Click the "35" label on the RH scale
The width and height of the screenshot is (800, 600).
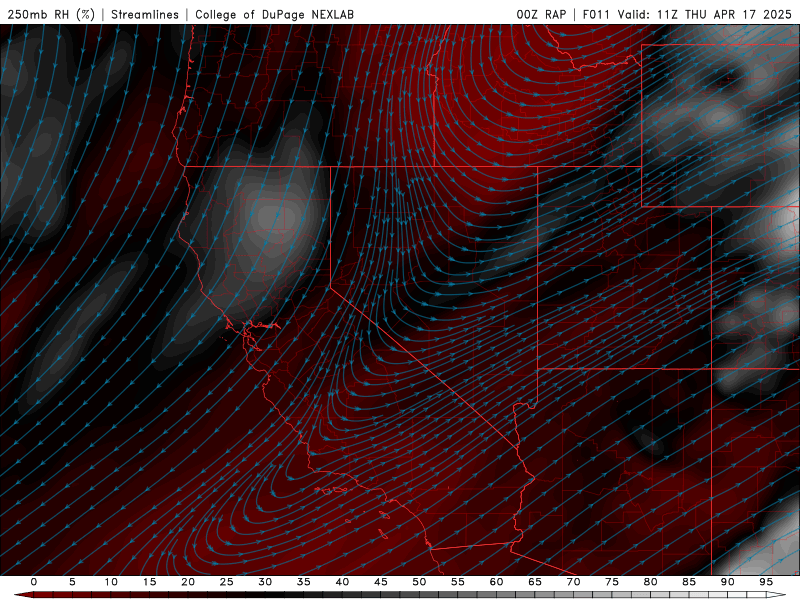click(x=304, y=582)
